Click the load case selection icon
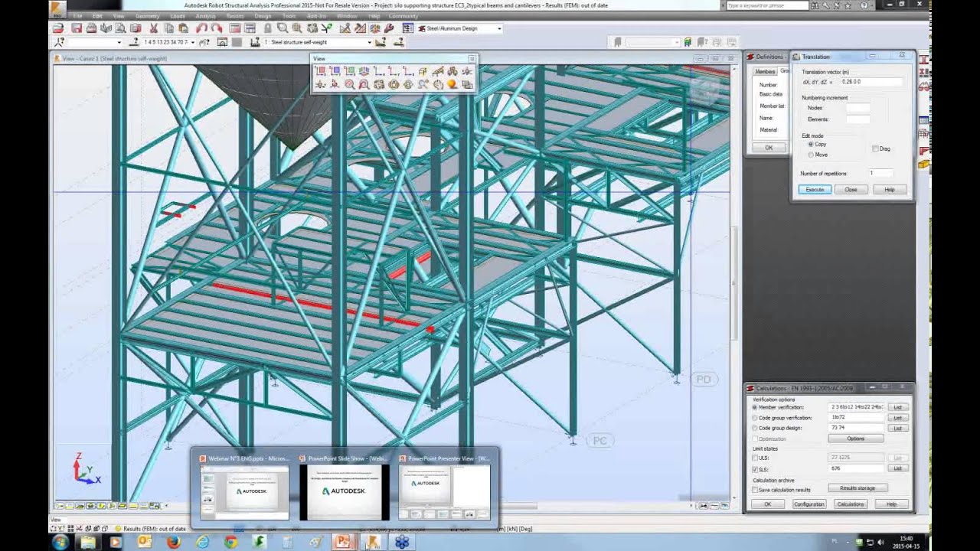The image size is (980, 551). [x=255, y=42]
